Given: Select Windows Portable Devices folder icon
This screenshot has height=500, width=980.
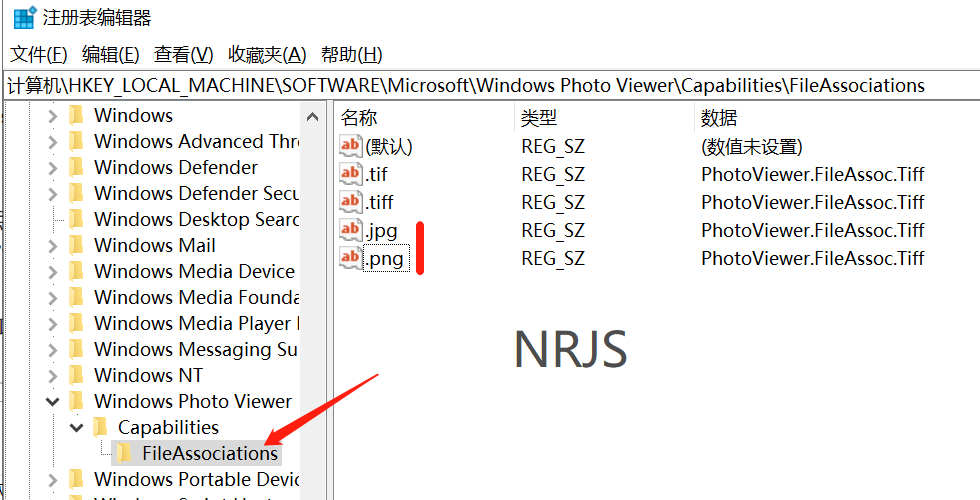Looking at the screenshot, I should 76,479.
